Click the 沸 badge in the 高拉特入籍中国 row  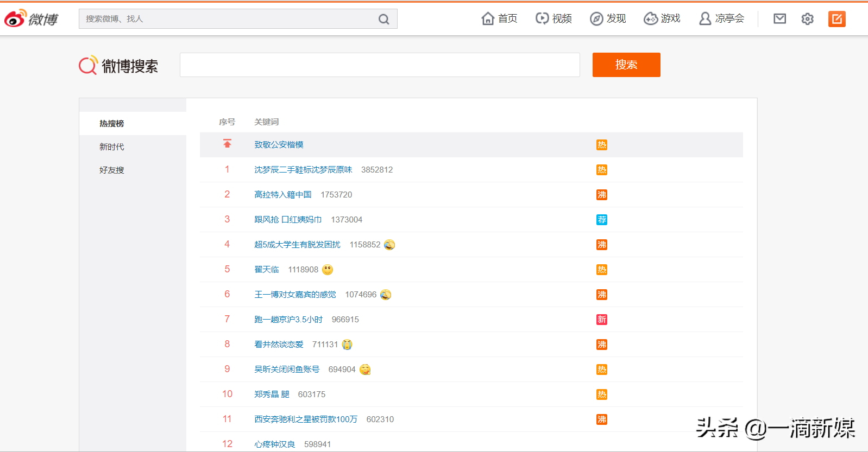point(602,195)
